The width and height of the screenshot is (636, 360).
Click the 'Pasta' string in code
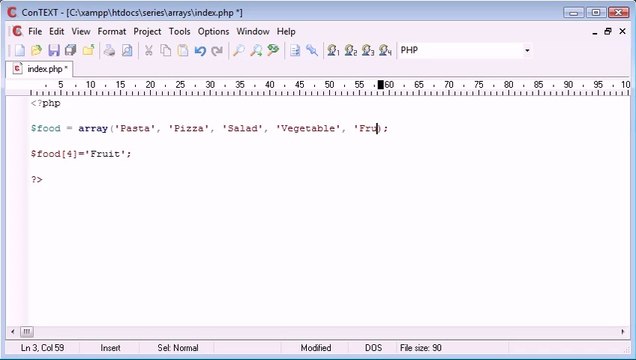135,129
